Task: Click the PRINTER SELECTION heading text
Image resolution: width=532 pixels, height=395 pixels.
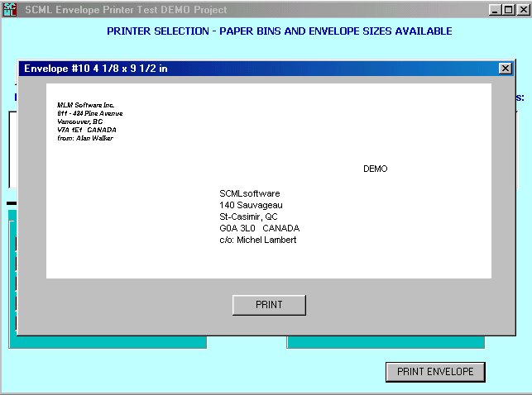Action: point(279,31)
